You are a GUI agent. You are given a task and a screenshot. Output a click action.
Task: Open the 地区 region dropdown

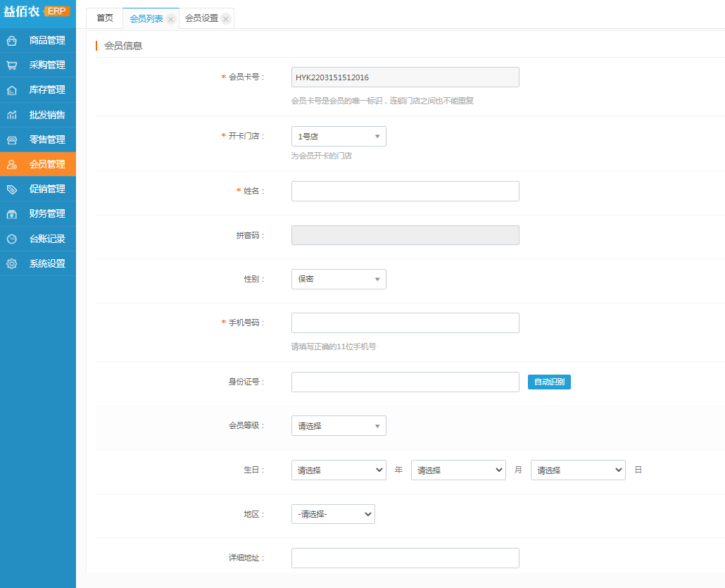coord(333,514)
